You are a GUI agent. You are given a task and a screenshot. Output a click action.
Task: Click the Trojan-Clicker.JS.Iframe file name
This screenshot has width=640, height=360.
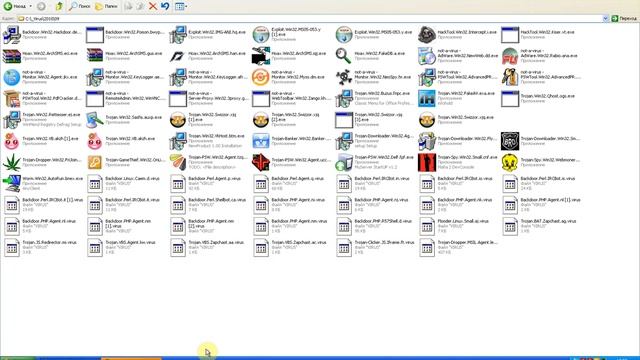click(x=384, y=242)
